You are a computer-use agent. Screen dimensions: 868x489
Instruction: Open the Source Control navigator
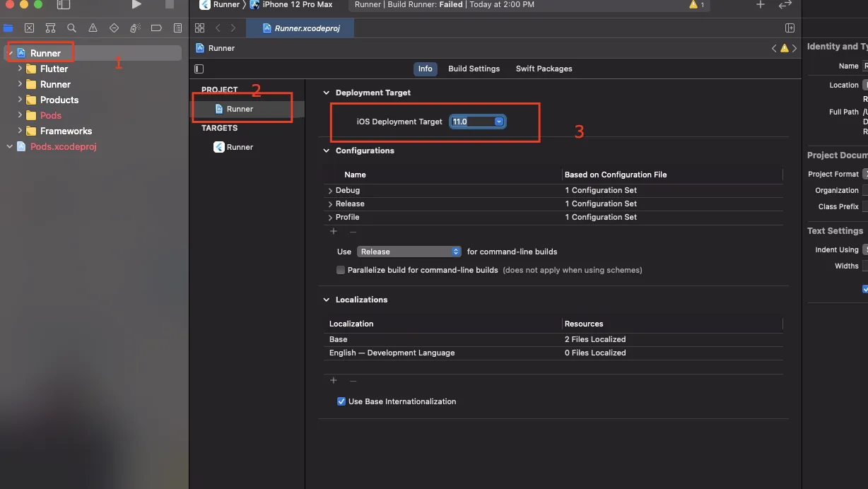pos(29,28)
